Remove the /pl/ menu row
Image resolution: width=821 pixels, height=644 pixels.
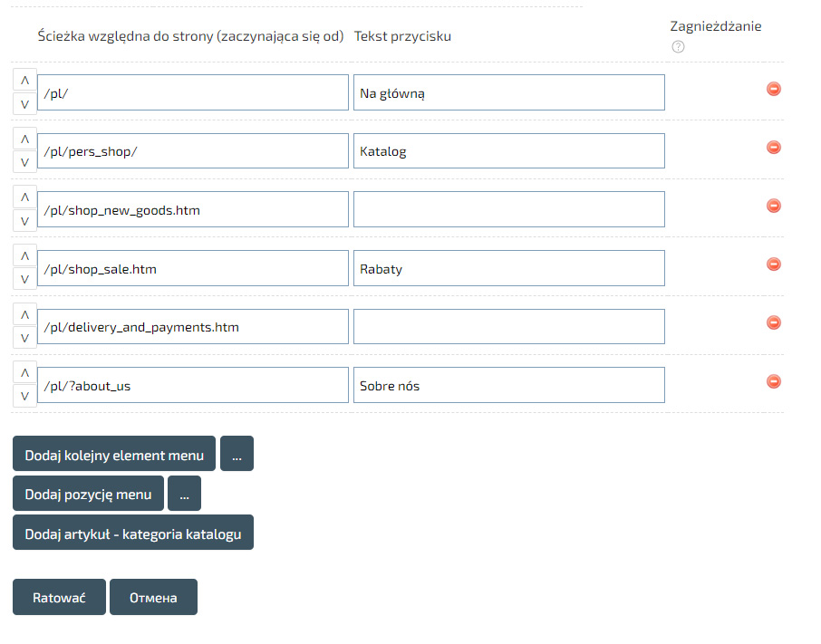[x=774, y=89]
